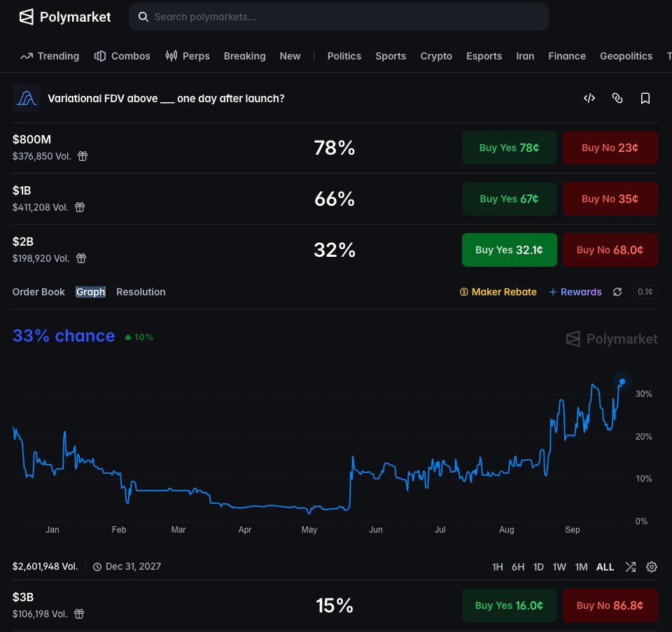
Task: Click the latest data point on chart
Action: tap(622, 381)
